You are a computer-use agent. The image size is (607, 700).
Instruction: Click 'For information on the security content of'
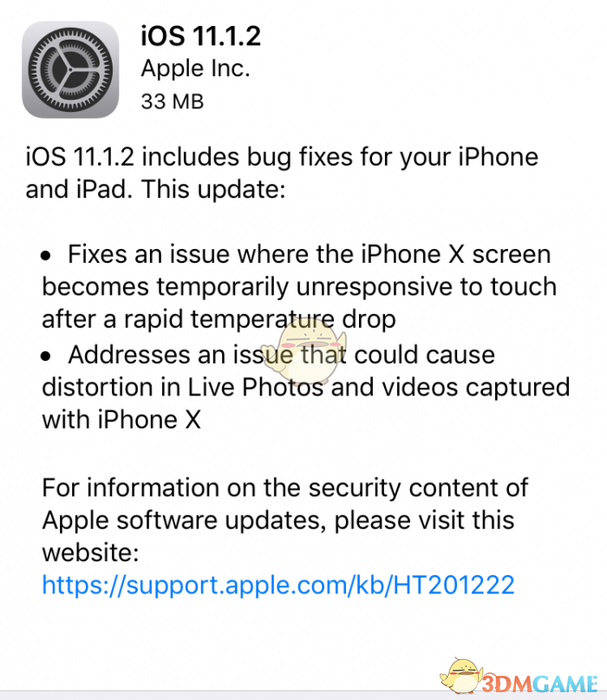(285, 488)
